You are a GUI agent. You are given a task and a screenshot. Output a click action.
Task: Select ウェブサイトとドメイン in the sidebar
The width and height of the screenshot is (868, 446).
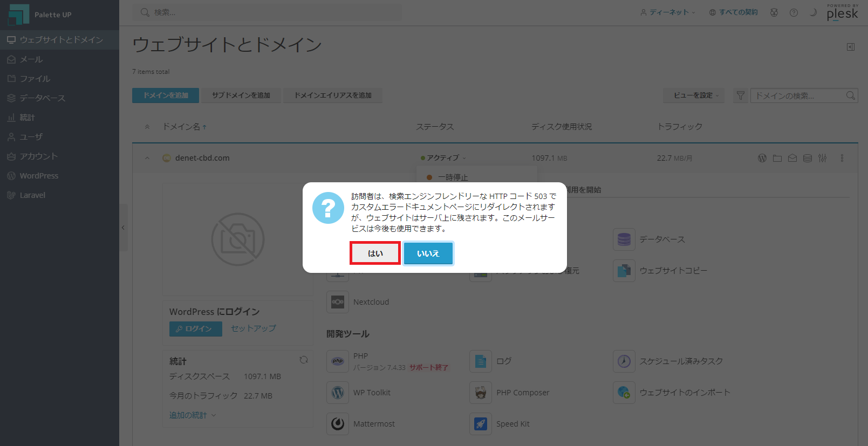click(x=59, y=40)
